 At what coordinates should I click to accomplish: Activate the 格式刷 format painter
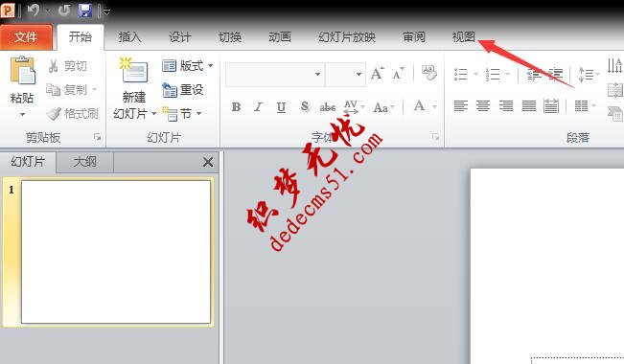[73, 113]
